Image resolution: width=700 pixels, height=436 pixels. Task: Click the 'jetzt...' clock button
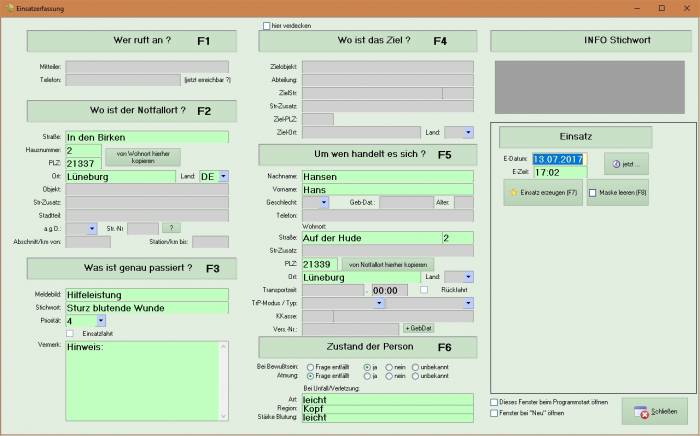coord(626,163)
